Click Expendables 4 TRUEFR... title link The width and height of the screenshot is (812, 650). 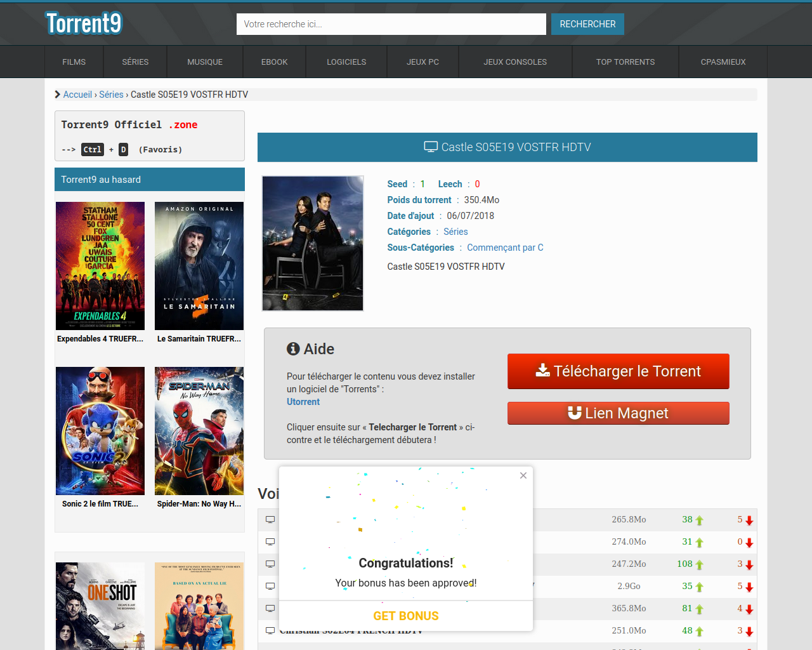[x=100, y=339]
